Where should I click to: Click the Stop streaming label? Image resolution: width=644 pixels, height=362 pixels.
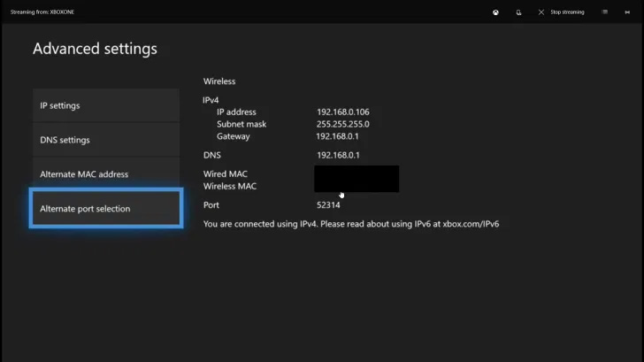567,12
